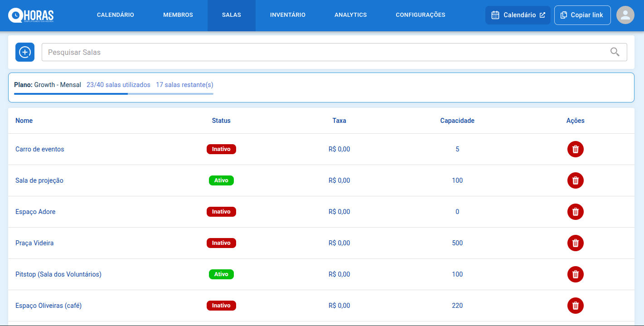The height and width of the screenshot is (326, 644).
Task: Delete the Carro de eventos room
Action: 575,149
